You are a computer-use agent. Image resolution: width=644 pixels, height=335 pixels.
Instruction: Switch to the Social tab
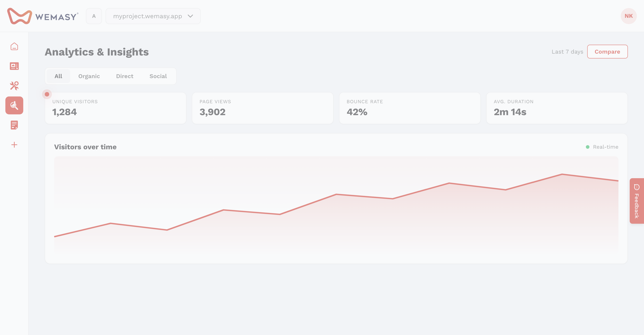158,76
